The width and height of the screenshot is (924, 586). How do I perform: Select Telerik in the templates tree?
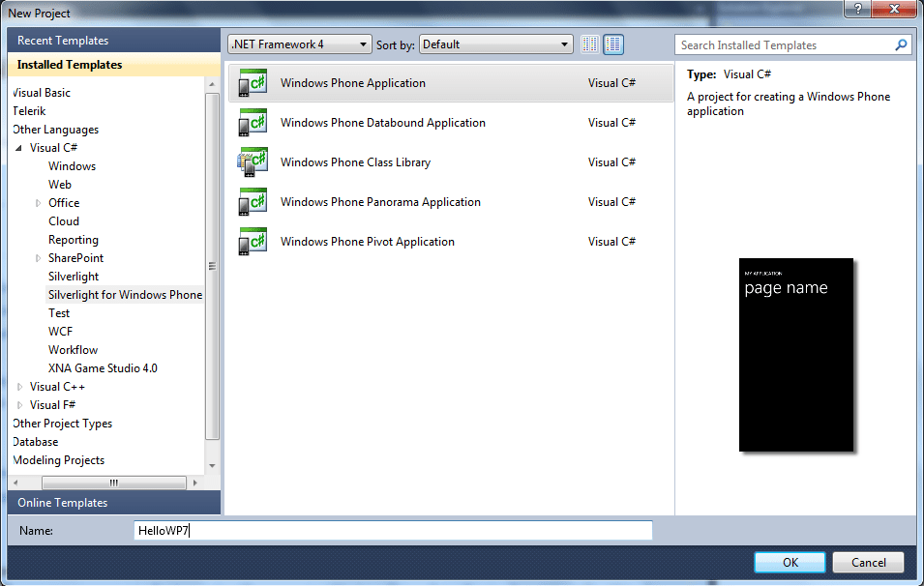[x=29, y=111]
